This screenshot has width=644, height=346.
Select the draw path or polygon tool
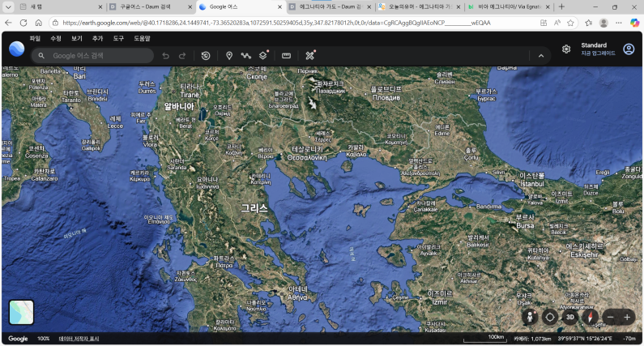pos(246,56)
